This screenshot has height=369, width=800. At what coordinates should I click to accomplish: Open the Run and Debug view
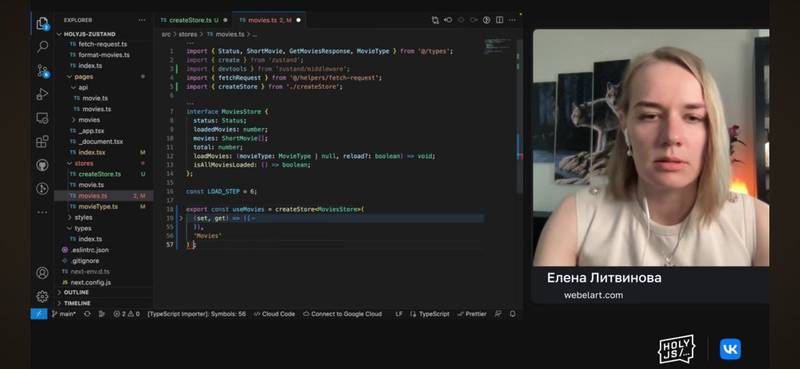click(x=42, y=94)
